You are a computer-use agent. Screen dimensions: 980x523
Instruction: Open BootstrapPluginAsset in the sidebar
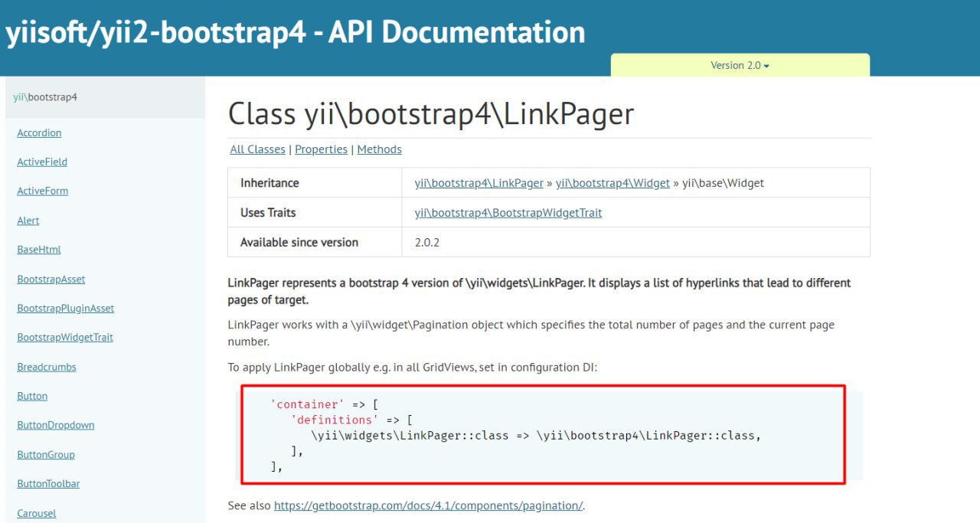(x=65, y=308)
